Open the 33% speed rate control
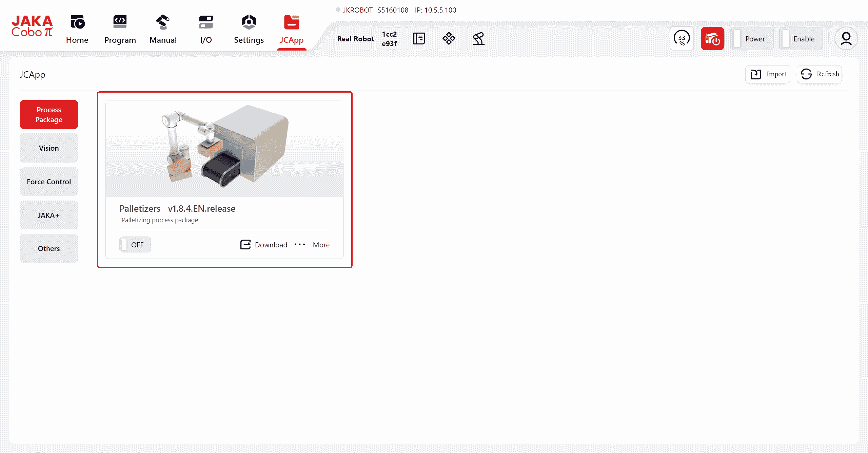The image size is (868, 453). 682,39
